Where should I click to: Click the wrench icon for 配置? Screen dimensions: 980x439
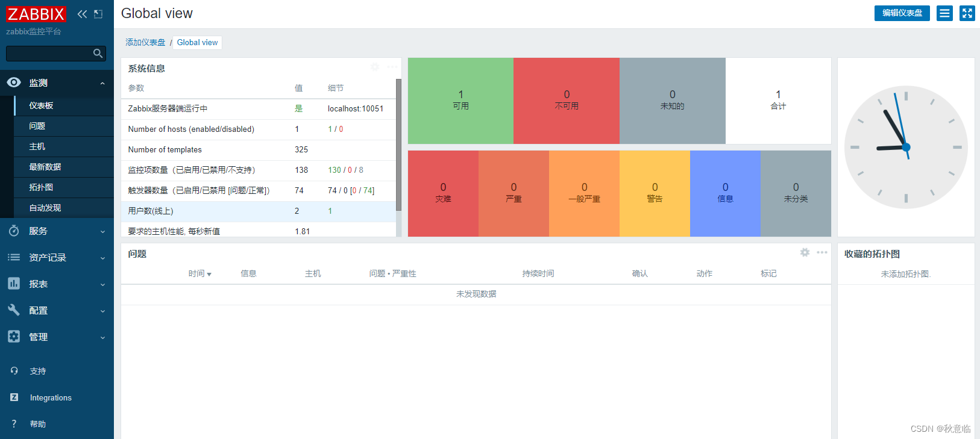(x=14, y=310)
